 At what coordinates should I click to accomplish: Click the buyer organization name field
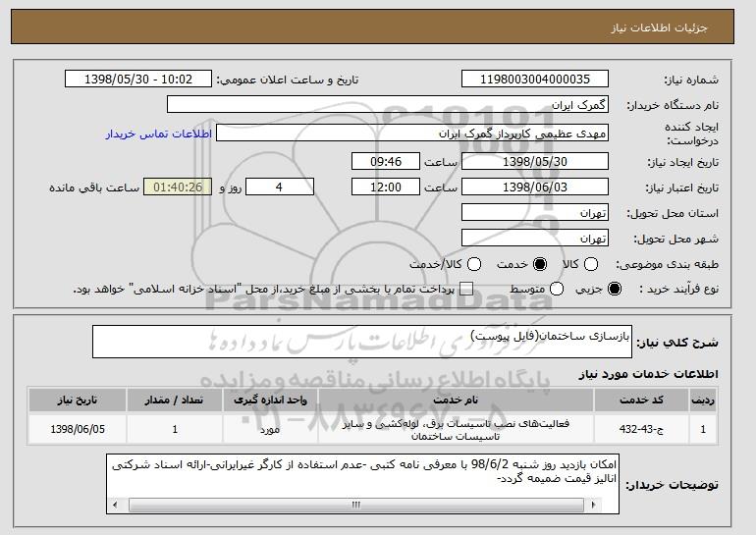[x=388, y=105]
